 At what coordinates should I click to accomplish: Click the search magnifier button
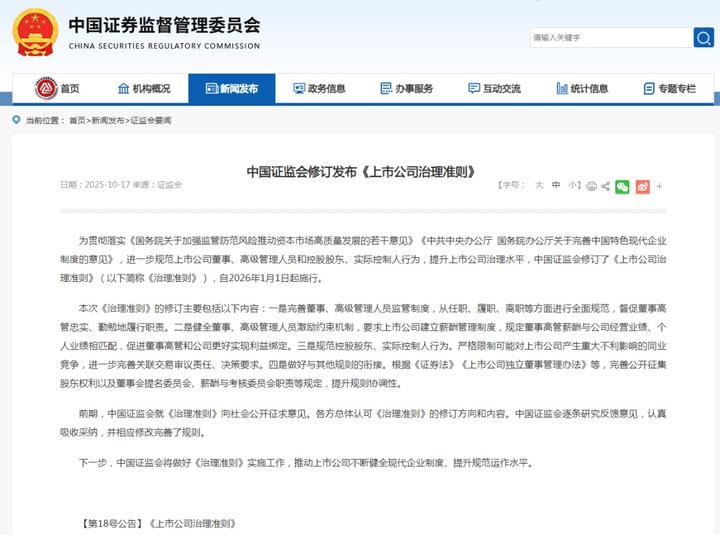704,37
